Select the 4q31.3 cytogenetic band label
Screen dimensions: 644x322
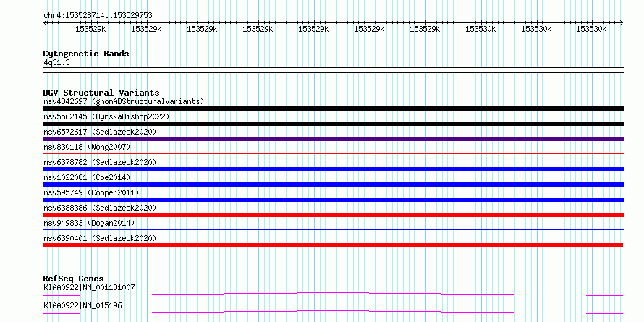pos(56,63)
